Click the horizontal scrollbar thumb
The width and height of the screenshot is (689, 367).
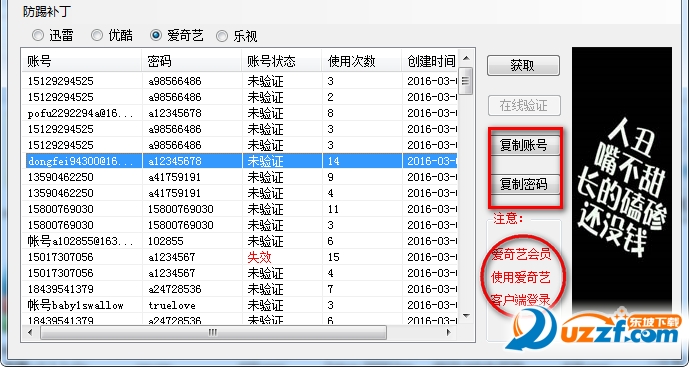click(x=213, y=333)
